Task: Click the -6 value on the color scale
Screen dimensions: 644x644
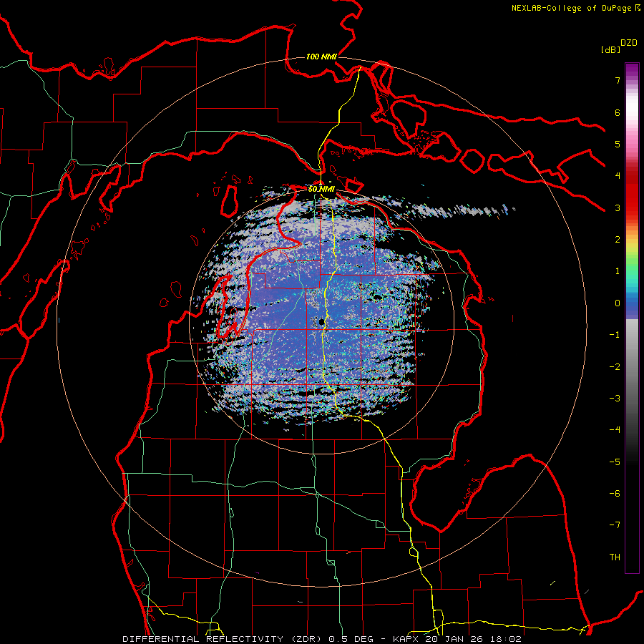Action: coord(615,494)
